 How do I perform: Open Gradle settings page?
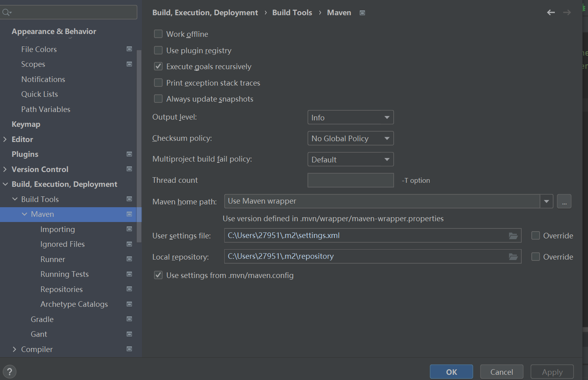(42, 319)
